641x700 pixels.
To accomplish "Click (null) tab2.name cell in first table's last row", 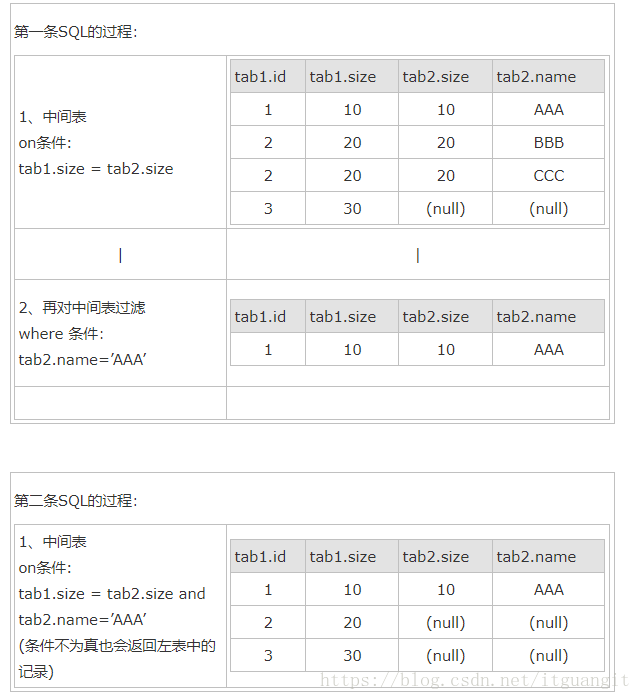I will (x=548, y=208).
